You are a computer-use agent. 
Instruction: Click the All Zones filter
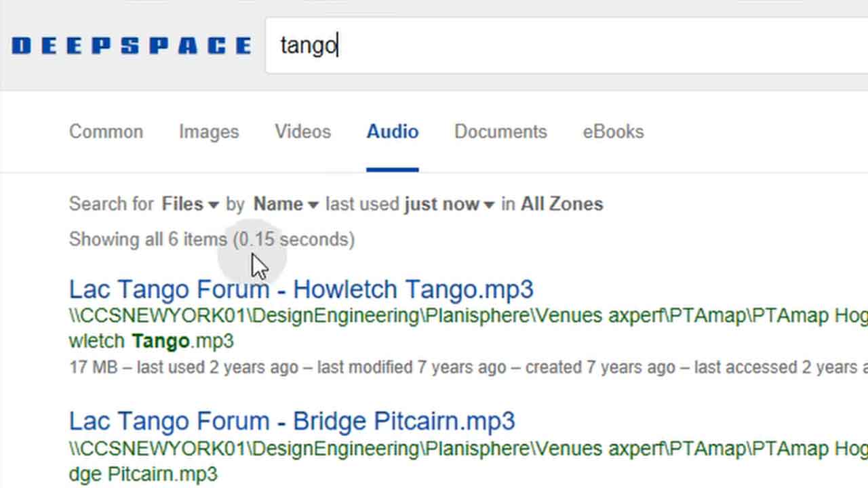pyautogui.click(x=561, y=204)
